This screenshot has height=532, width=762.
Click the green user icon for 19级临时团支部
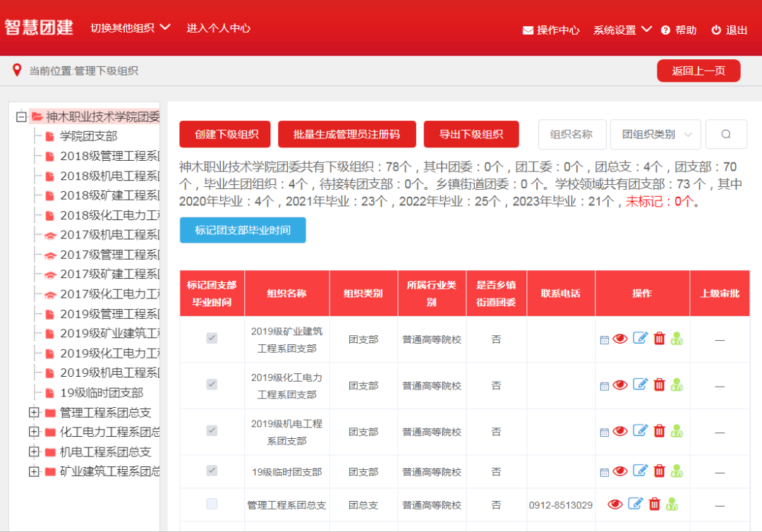click(677, 471)
